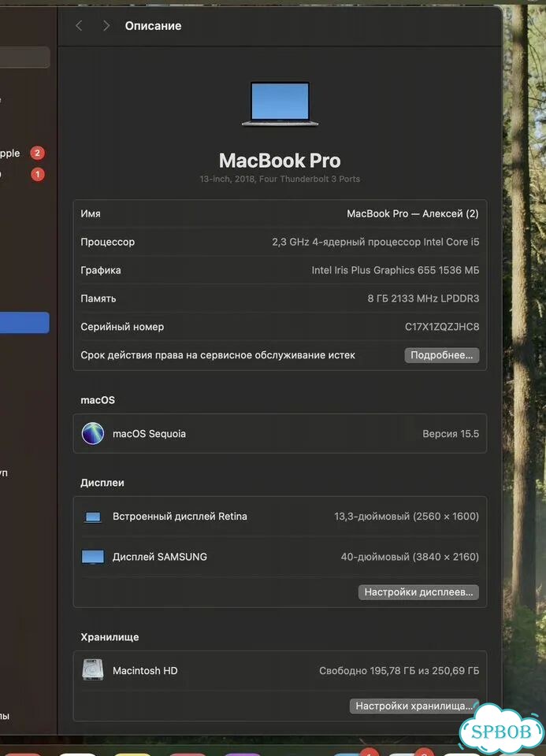This screenshot has height=756, width=546.
Task: Click Встроенный дисплей Retina label
Action: coord(180,517)
